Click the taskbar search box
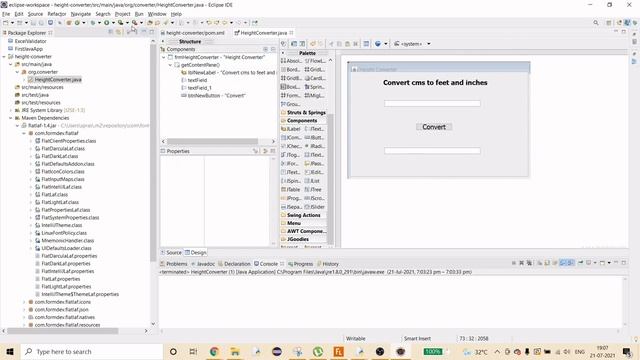The width and height of the screenshot is (640, 360). pos(91,351)
